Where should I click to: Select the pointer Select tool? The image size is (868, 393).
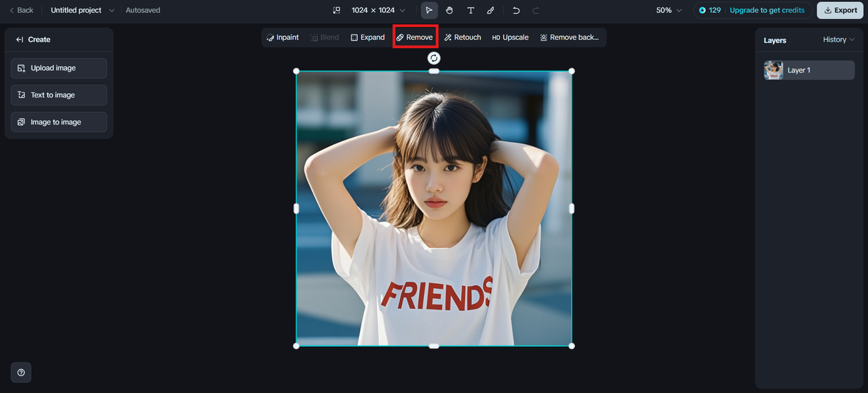pyautogui.click(x=429, y=10)
